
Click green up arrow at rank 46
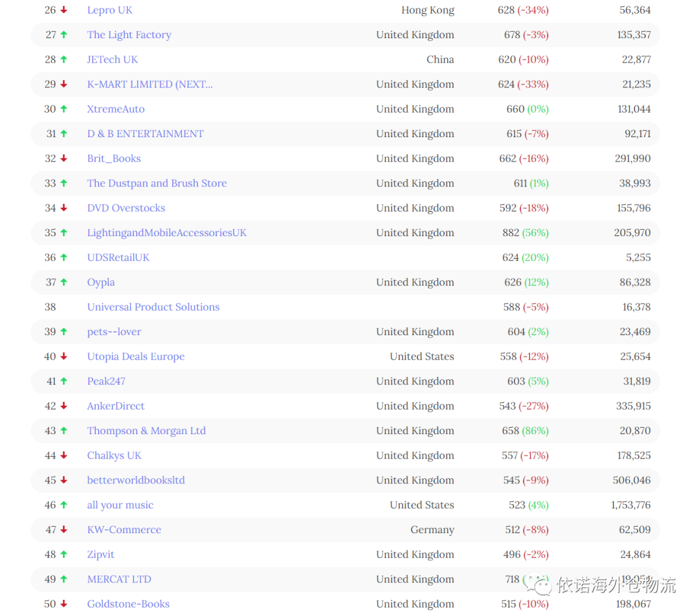pyautogui.click(x=63, y=505)
